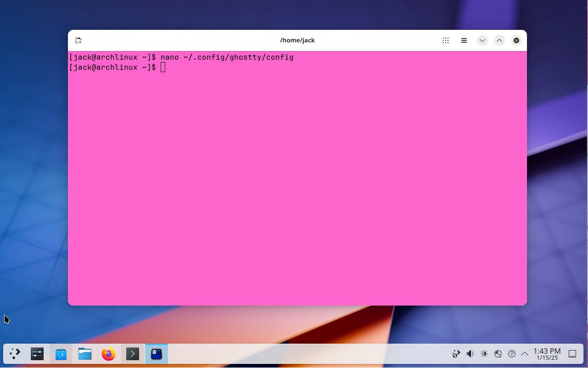Click the nano ~/.config/ghostty/config command text

pos(227,57)
